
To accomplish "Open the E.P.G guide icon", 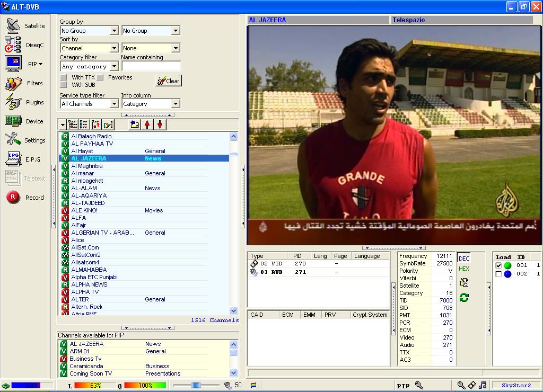I will click(13, 159).
